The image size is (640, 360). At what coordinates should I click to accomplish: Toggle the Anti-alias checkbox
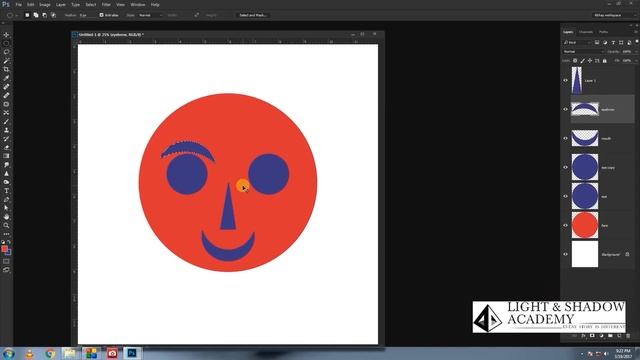(101, 15)
